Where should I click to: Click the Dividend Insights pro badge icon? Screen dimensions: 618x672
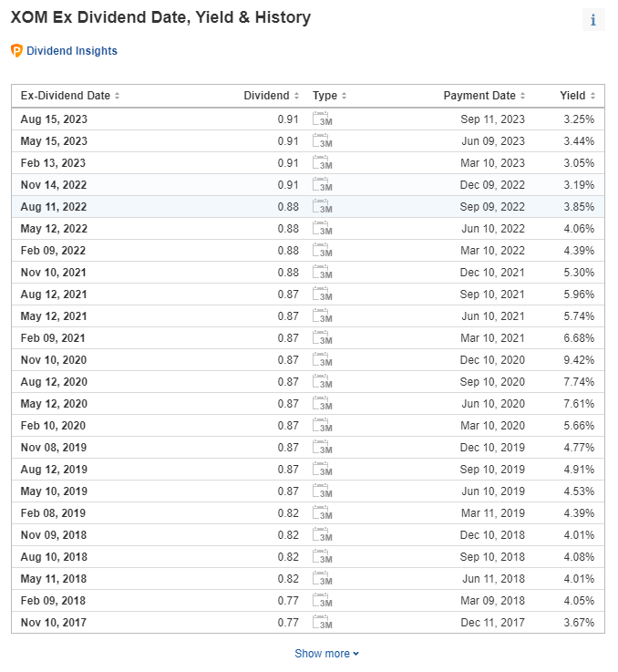[16, 50]
